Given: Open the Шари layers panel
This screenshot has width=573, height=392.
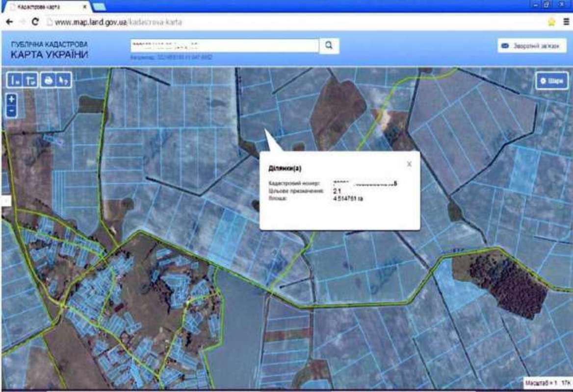Looking at the screenshot, I should [552, 81].
